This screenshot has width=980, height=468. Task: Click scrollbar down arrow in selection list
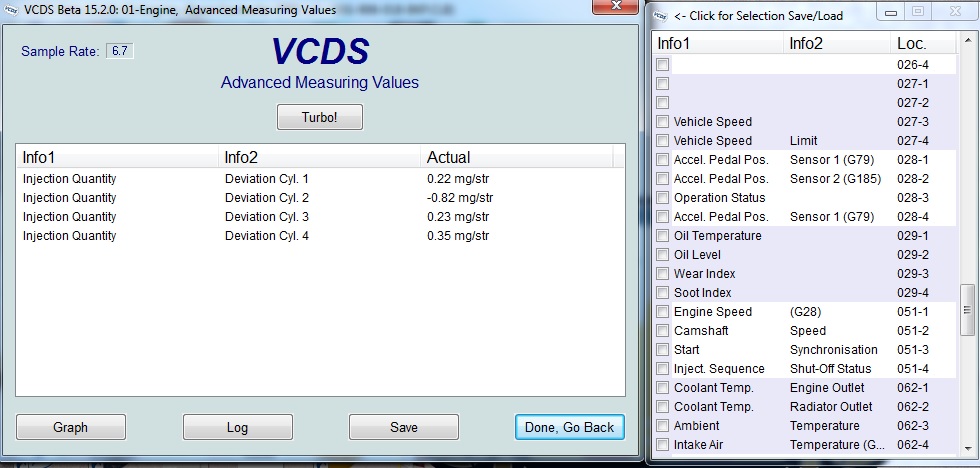pyautogui.click(x=965, y=446)
